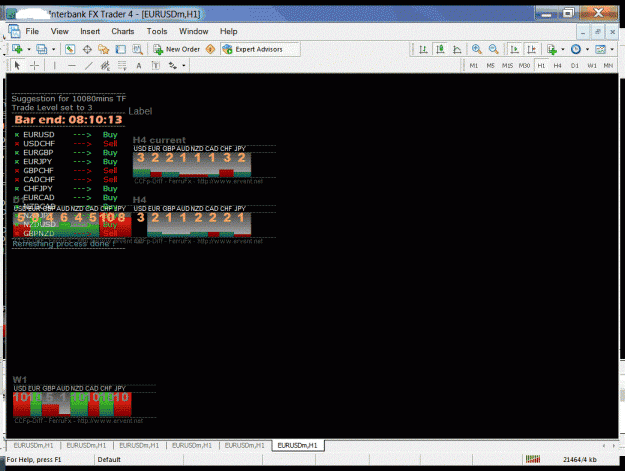Select the Equidistant Channel tool
Viewport: 625px width, 471px height.
(x=105, y=65)
